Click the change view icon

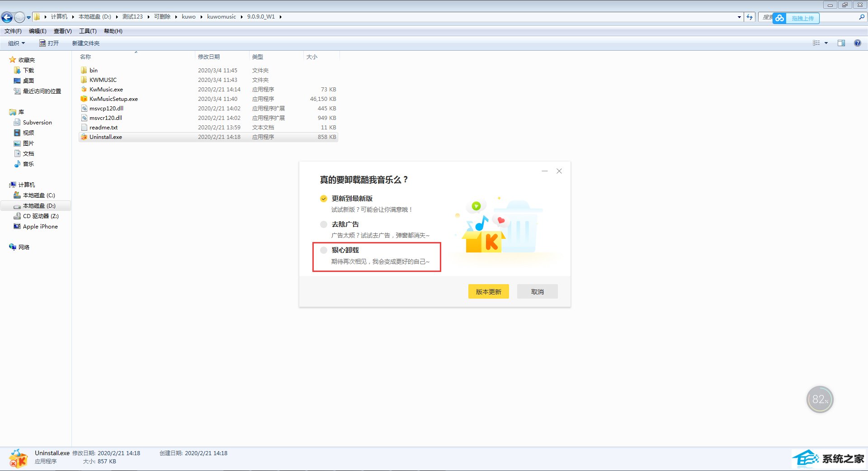(x=816, y=43)
